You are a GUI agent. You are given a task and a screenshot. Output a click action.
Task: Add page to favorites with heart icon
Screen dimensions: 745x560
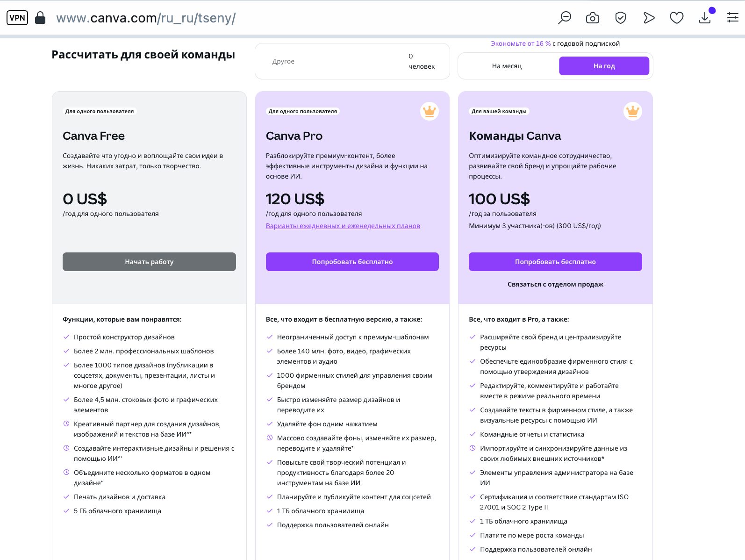(677, 18)
